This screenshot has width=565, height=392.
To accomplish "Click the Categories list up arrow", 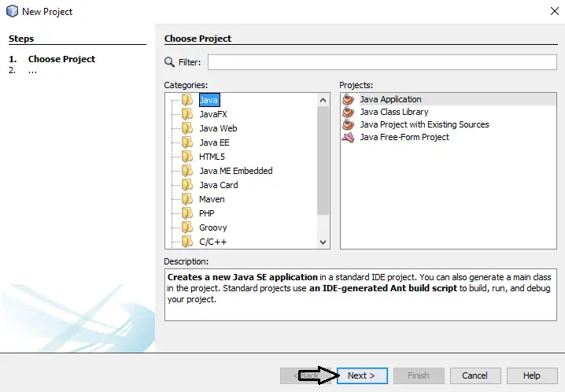I will (323, 100).
